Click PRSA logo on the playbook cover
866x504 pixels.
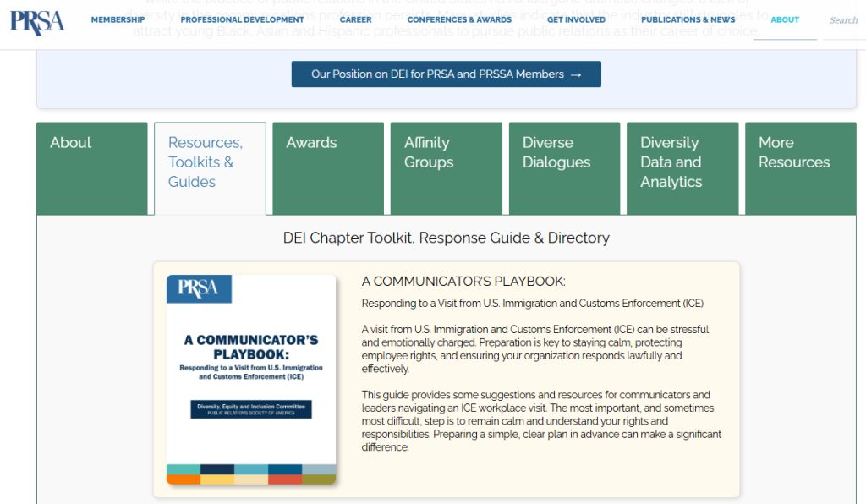tap(199, 289)
